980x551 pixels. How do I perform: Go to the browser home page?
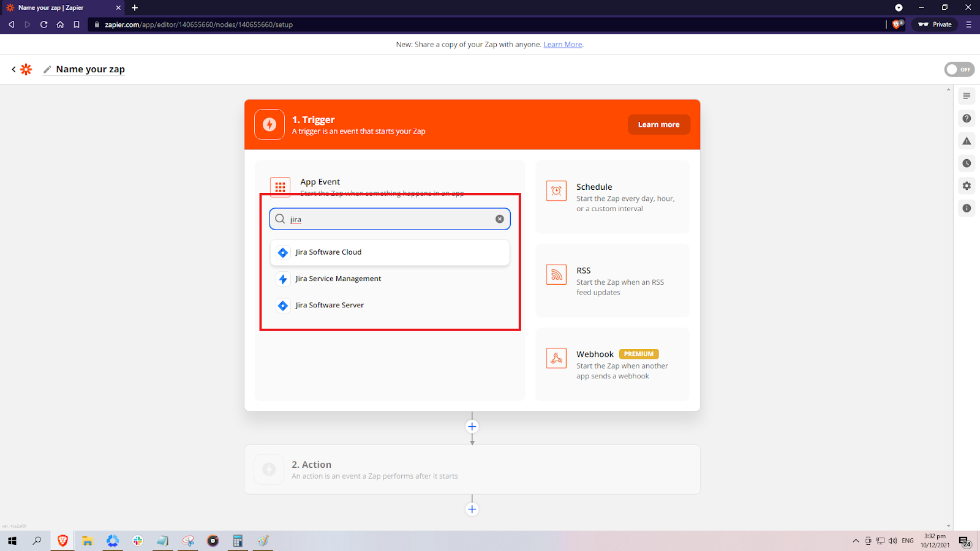coord(60,24)
